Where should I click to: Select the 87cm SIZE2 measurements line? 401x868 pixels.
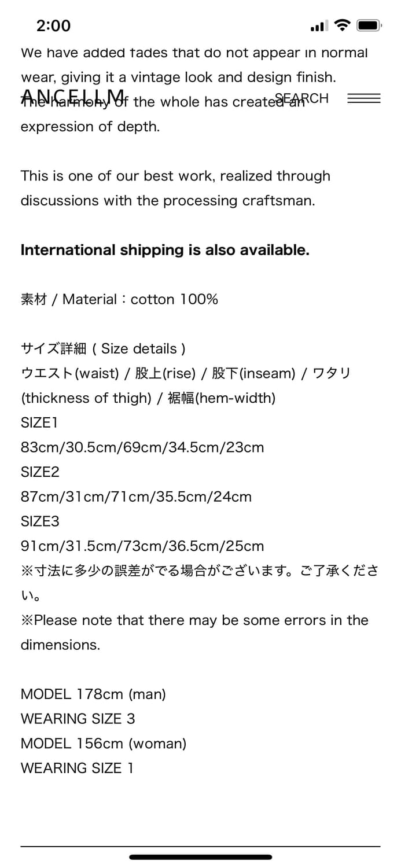tap(136, 496)
